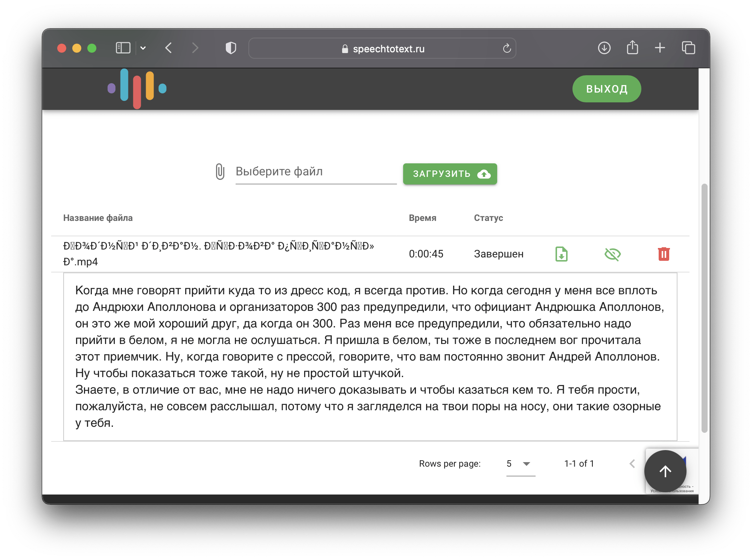The height and width of the screenshot is (560, 752).
Task: Add a new tab with plus icon
Action: point(660,48)
